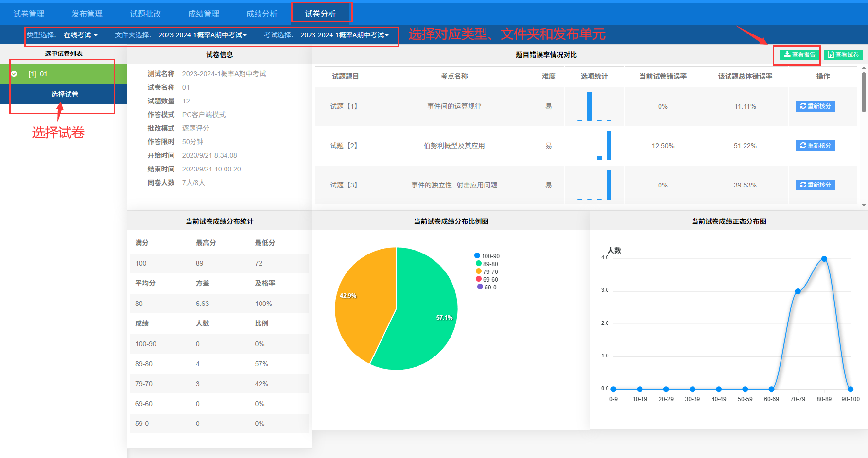This screenshot has height=458, width=868.
Task: Click the 80-89 peak data point
Action: pyautogui.click(x=824, y=259)
